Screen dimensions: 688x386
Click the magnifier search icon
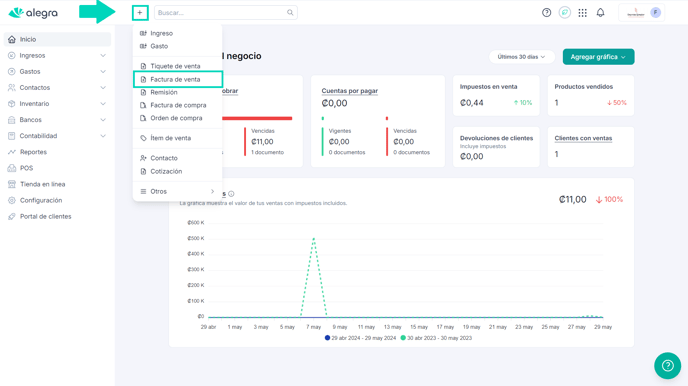coord(290,13)
